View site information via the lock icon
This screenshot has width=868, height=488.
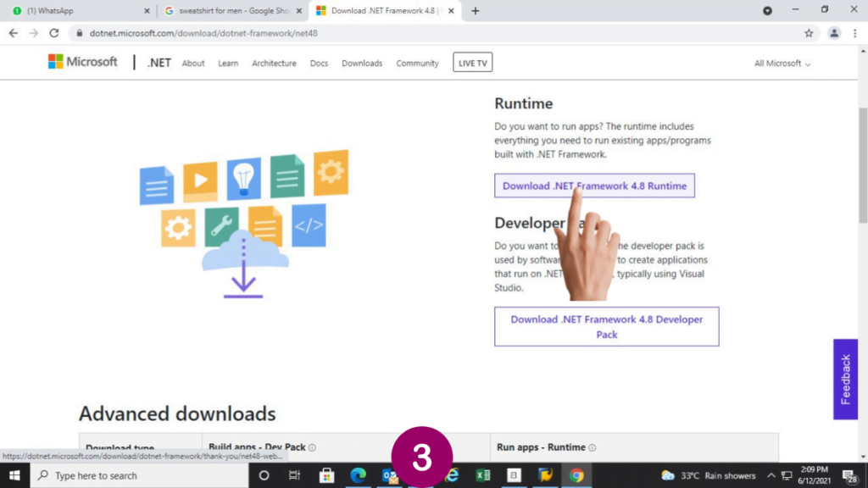79,33
